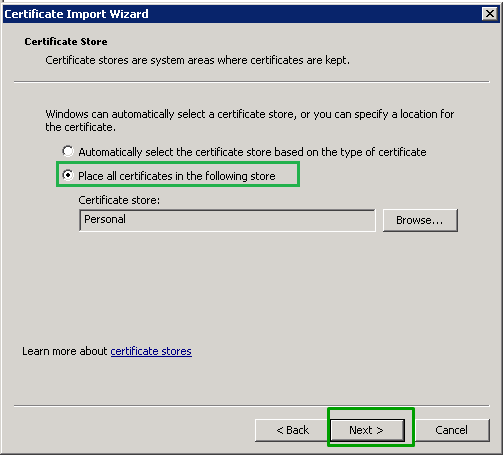The image size is (503, 455).
Task: Open the certificate stores help link
Action: coord(151,351)
